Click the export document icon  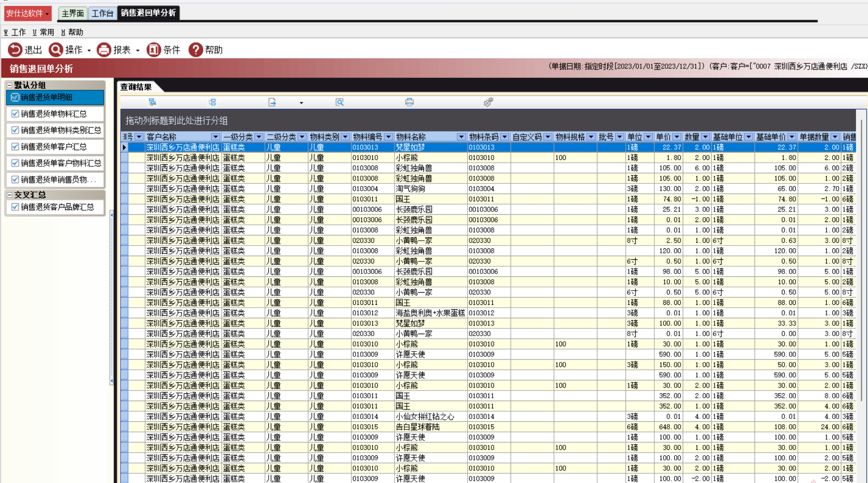(x=272, y=102)
